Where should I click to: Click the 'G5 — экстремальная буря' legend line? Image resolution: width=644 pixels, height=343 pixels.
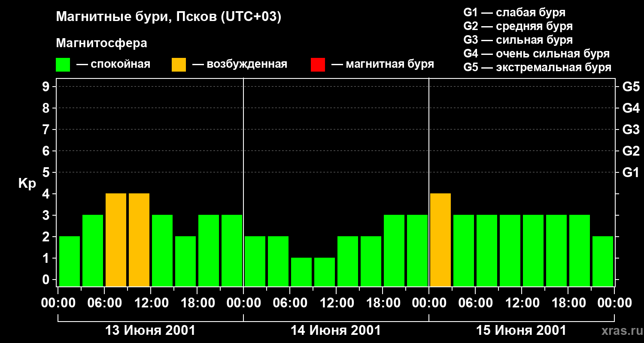538,67
